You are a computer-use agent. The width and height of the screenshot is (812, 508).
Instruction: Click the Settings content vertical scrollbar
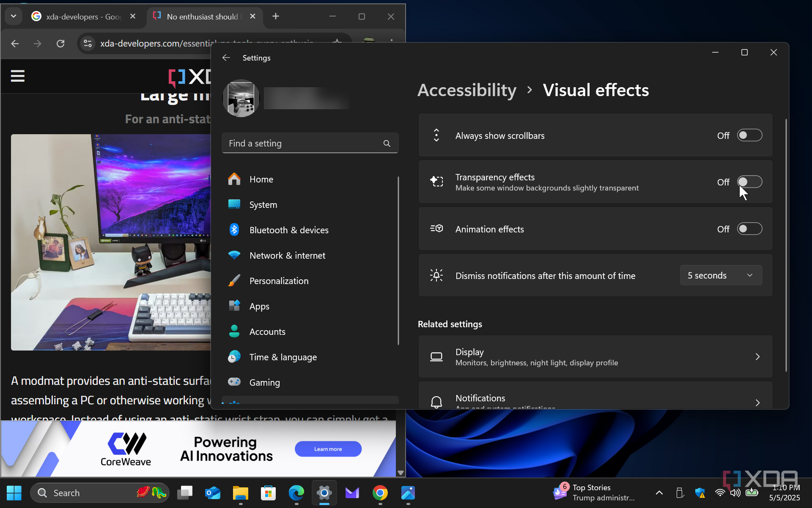[786, 246]
